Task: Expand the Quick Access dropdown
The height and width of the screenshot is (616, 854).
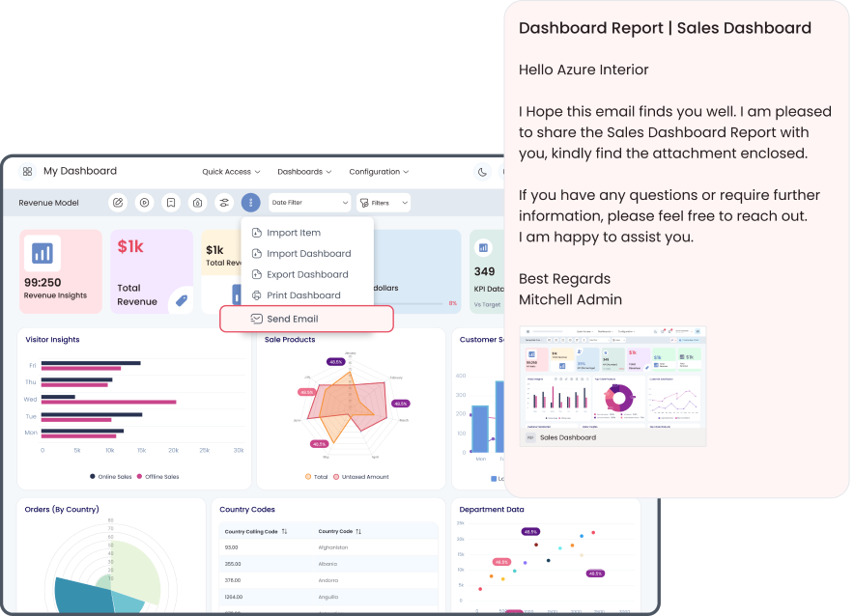Action: tap(230, 172)
